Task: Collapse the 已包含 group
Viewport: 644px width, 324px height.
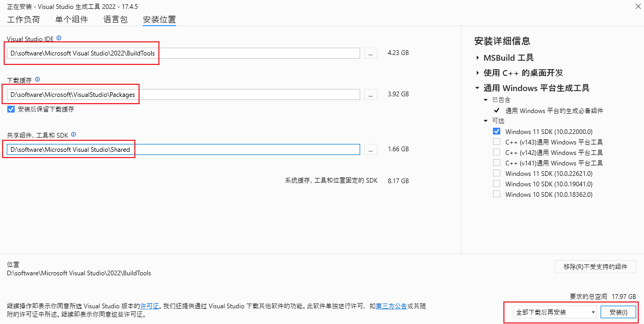Action: [x=486, y=99]
